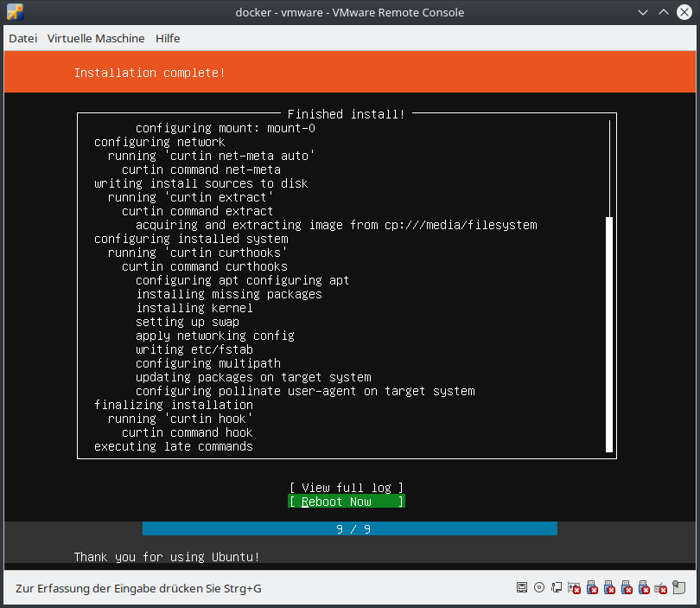Click the second disconnected USB device icon
Viewport: 700px width, 608px height.
[608, 588]
